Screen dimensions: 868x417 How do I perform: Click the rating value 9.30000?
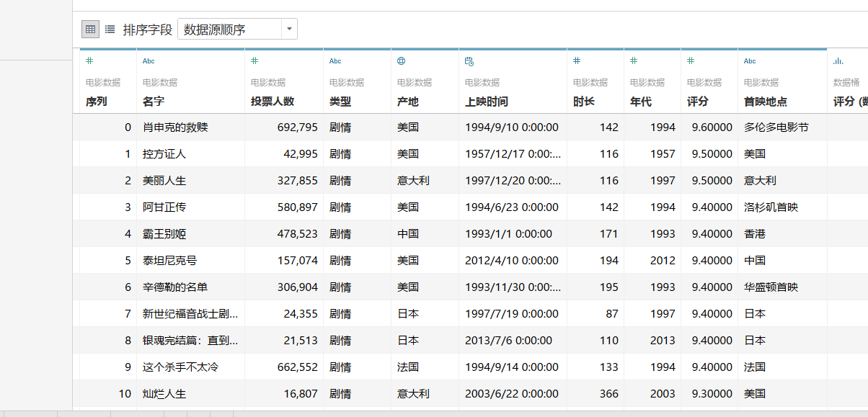click(712, 393)
